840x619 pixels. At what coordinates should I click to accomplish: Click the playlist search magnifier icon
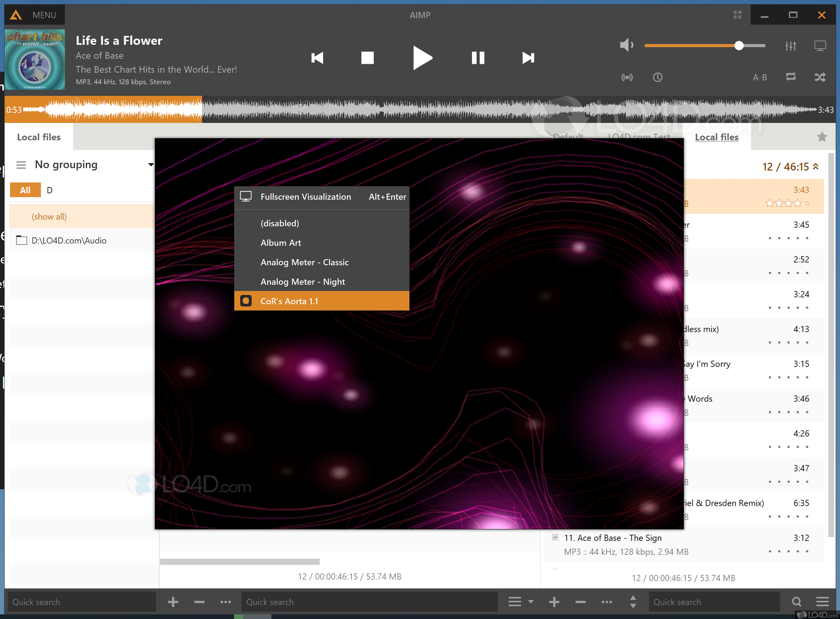tap(796, 602)
